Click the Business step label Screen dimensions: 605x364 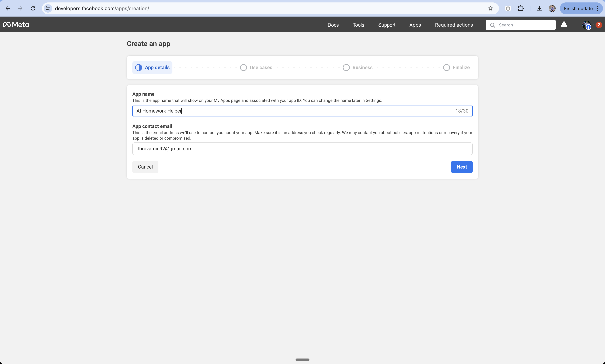(x=362, y=67)
